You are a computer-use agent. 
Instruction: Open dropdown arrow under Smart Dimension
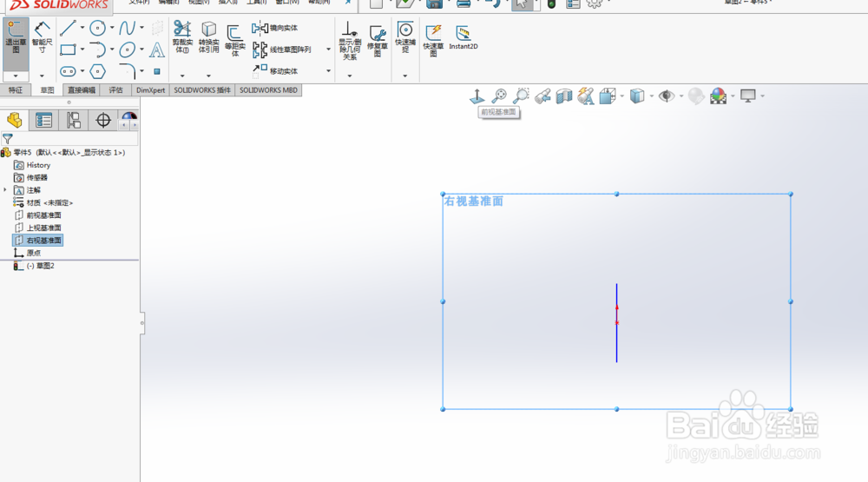pos(42,76)
